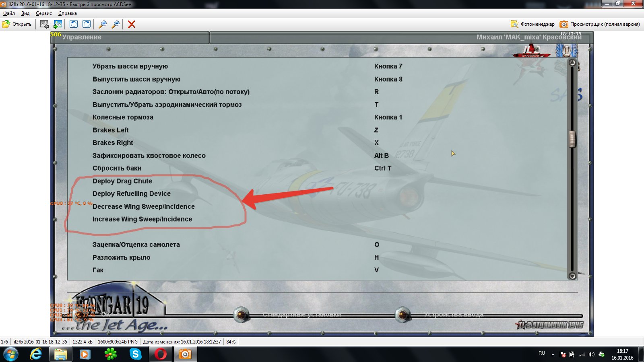Image resolution: width=644 pixels, height=362 pixels.
Task: Select the 'Разложить крыло' control row
Action: (121, 257)
